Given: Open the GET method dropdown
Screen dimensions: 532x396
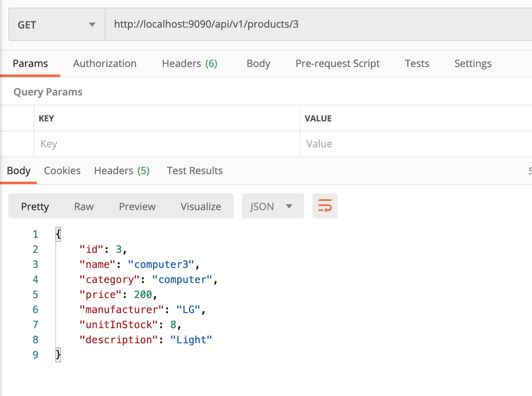Looking at the screenshot, I should tap(57, 25).
